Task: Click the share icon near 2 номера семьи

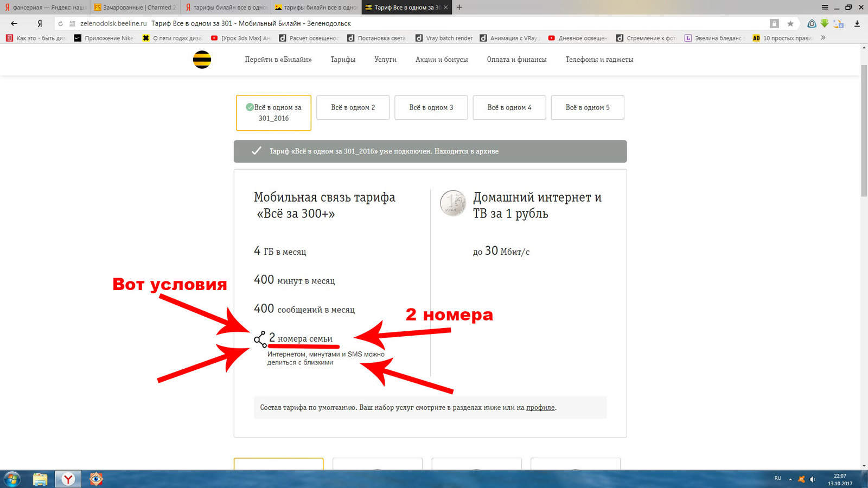Action: [260, 339]
